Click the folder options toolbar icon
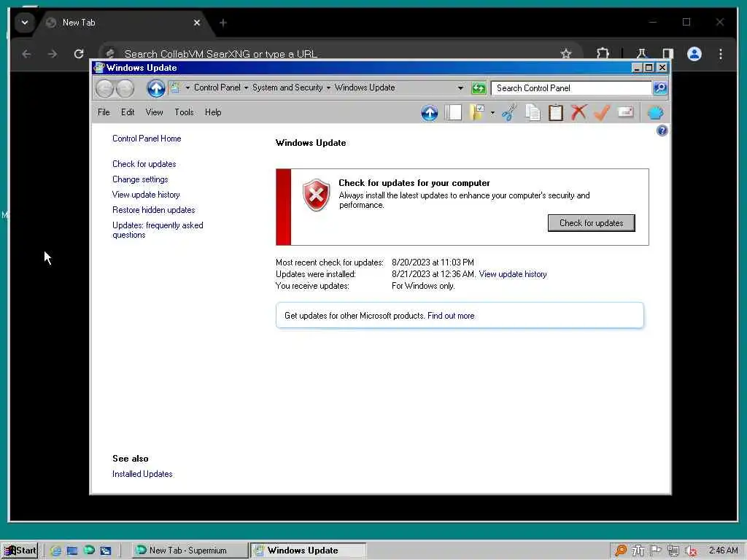This screenshot has height=560, width=747. click(x=477, y=113)
